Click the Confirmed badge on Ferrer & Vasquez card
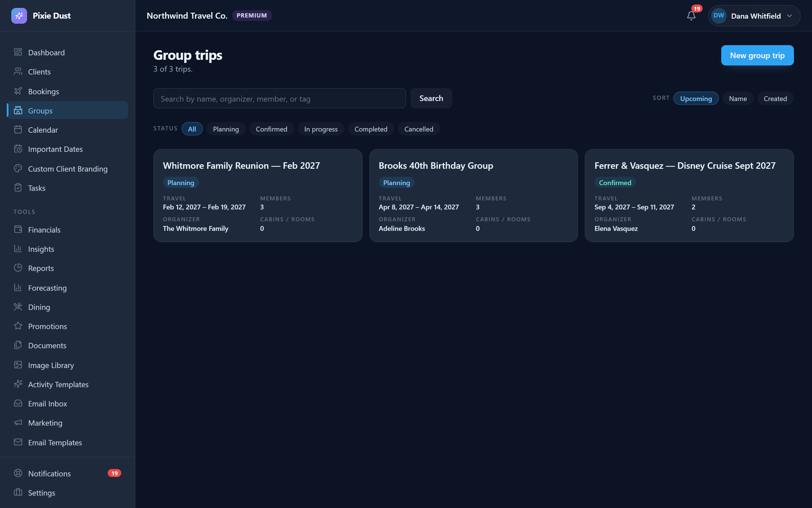 [615, 183]
